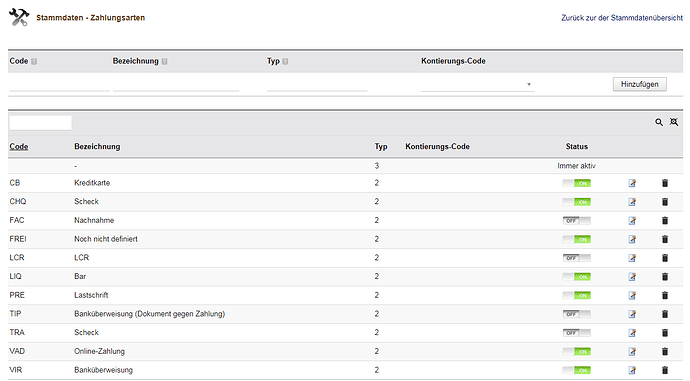The width and height of the screenshot is (690, 381).
Task: Toggle the PRE Lastschrift status
Action: (576, 295)
